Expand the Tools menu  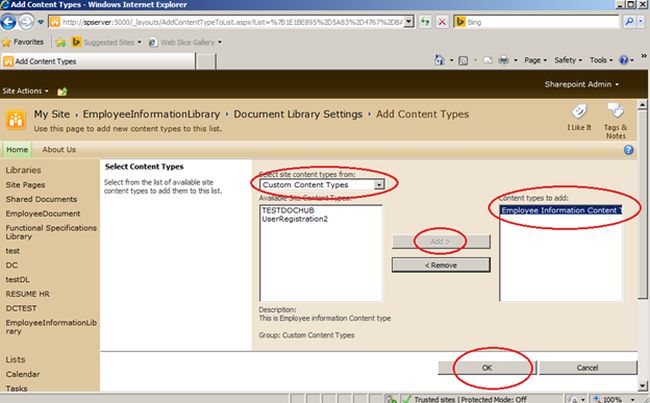601,60
